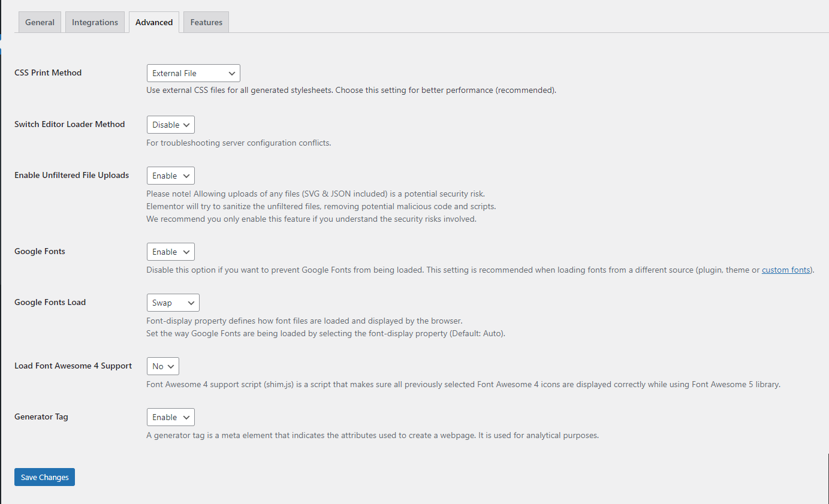Expand the Switch Editor Loader Method dropdown
The width and height of the screenshot is (829, 504).
pyautogui.click(x=170, y=125)
